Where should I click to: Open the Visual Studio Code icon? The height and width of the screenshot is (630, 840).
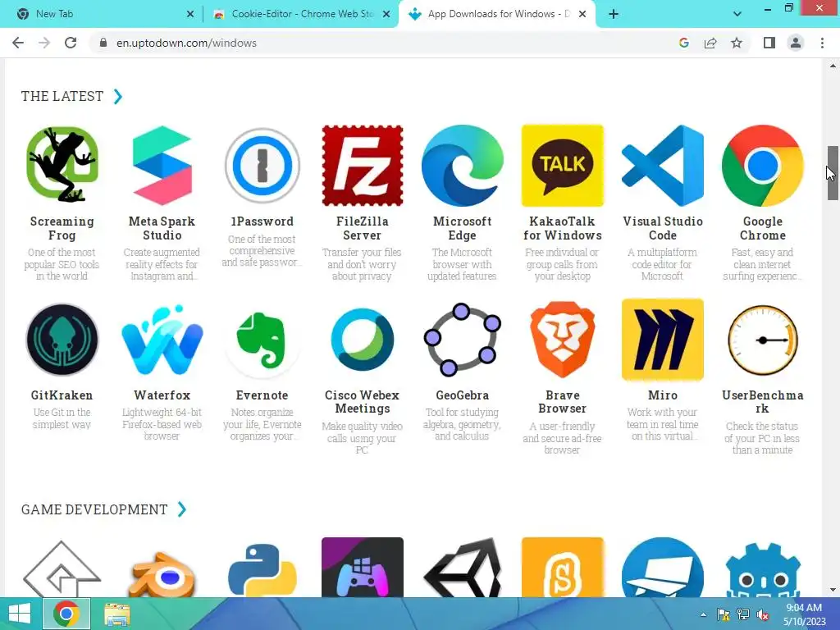coord(663,165)
